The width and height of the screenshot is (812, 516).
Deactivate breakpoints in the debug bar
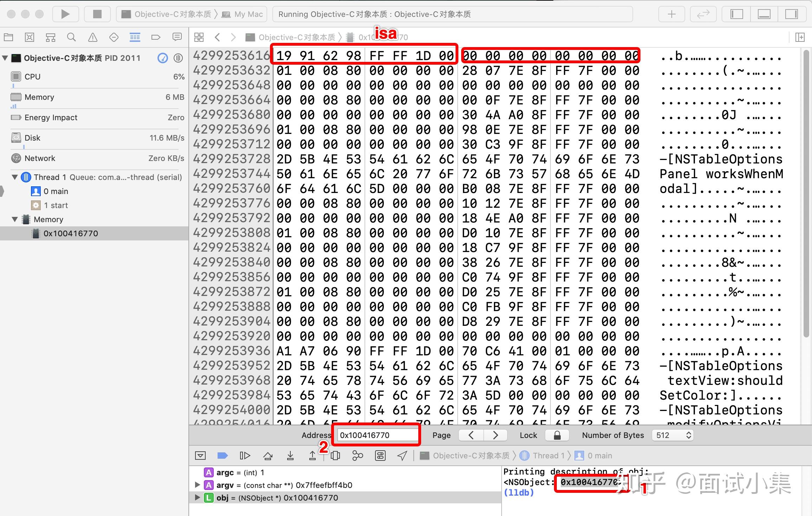click(x=222, y=455)
